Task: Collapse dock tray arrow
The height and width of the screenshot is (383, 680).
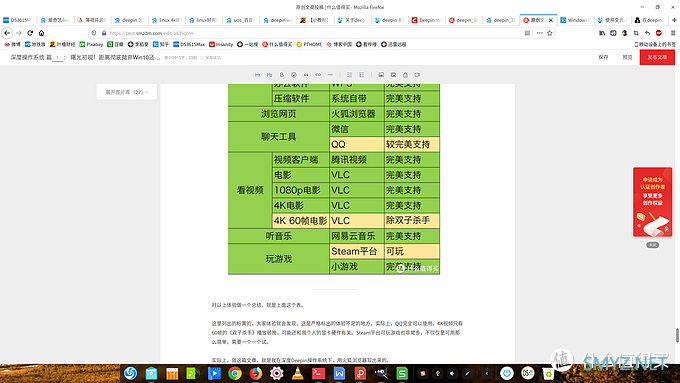Action: click(x=487, y=373)
